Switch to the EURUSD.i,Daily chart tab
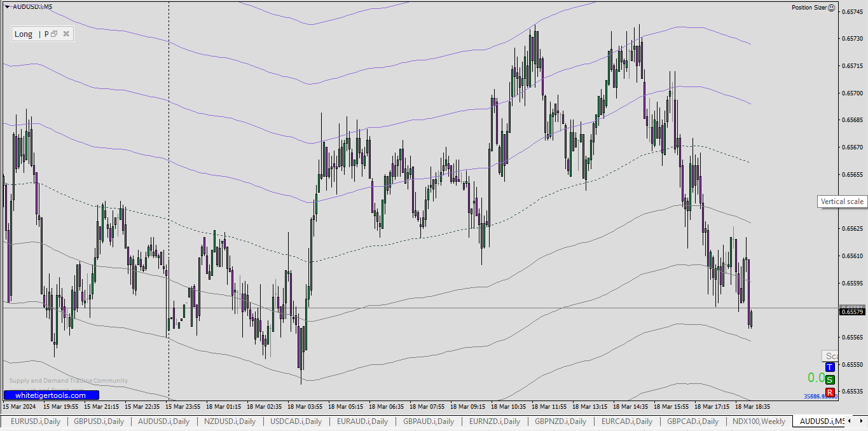The image size is (868, 431). tap(36, 421)
